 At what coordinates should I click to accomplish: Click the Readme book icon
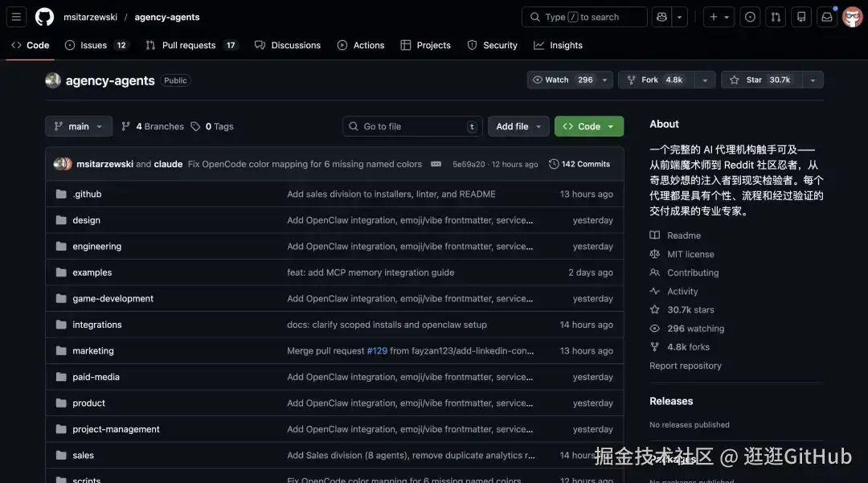click(x=655, y=235)
